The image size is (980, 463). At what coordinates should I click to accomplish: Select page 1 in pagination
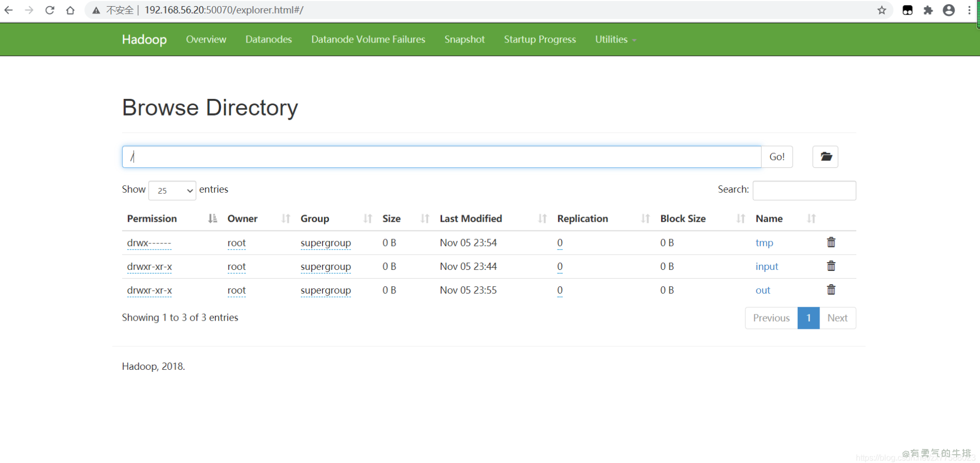click(809, 318)
